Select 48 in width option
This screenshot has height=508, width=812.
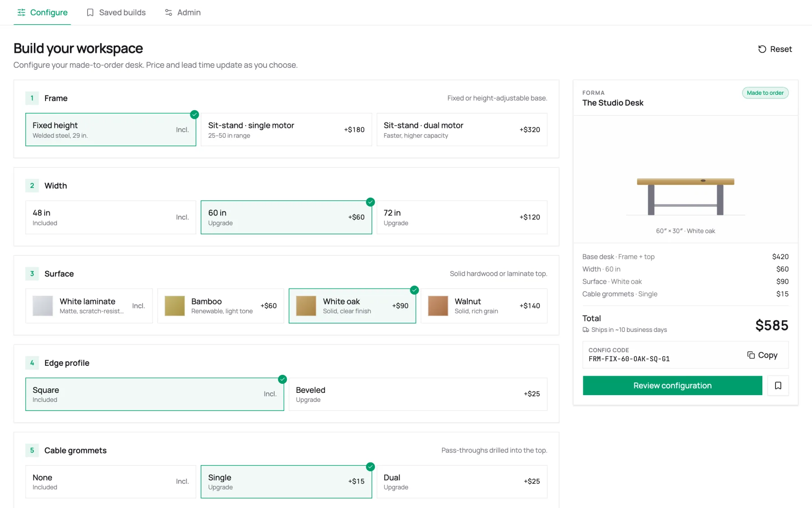coord(111,217)
